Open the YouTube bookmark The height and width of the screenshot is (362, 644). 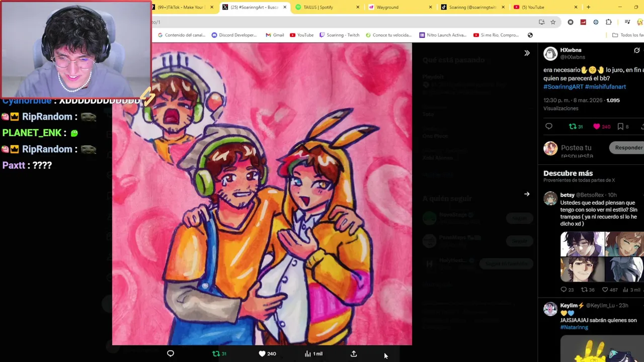pyautogui.click(x=301, y=35)
